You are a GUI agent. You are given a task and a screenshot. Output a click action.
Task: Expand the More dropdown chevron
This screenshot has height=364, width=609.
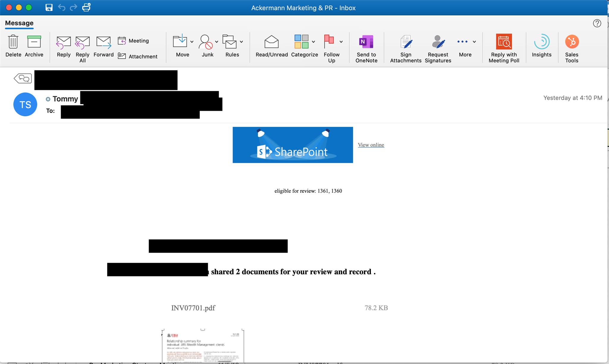[474, 42]
